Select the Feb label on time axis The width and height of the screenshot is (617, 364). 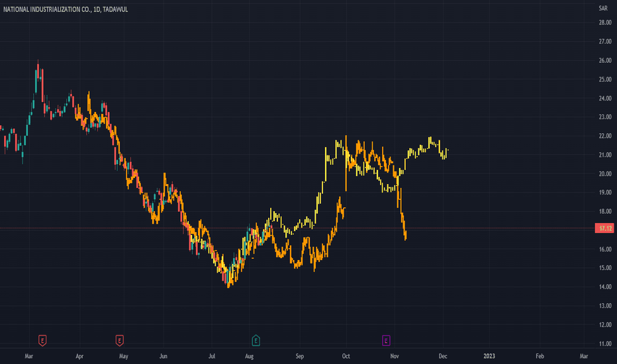tap(540, 356)
